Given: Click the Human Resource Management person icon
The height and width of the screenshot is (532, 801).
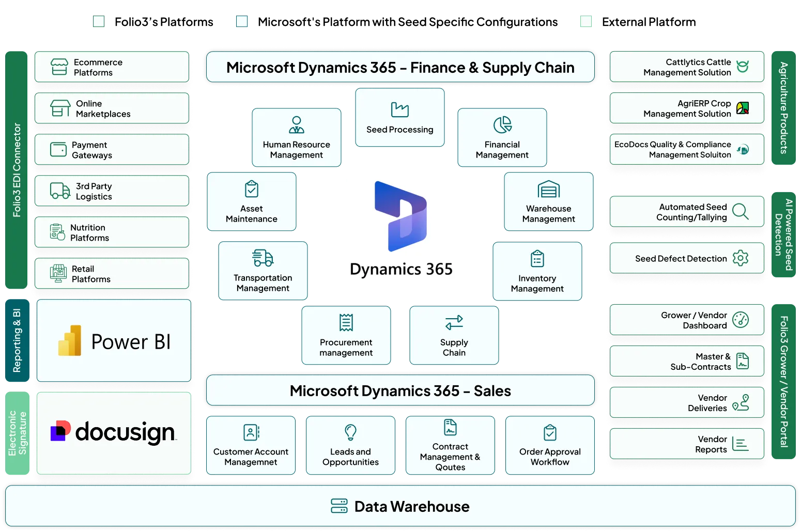Looking at the screenshot, I should coord(296,124).
